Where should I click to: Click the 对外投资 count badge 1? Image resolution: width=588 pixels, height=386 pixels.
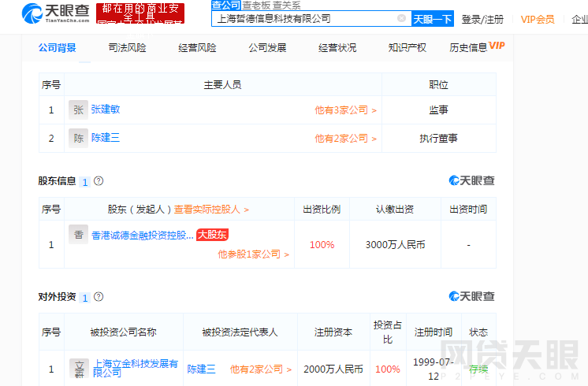click(85, 298)
